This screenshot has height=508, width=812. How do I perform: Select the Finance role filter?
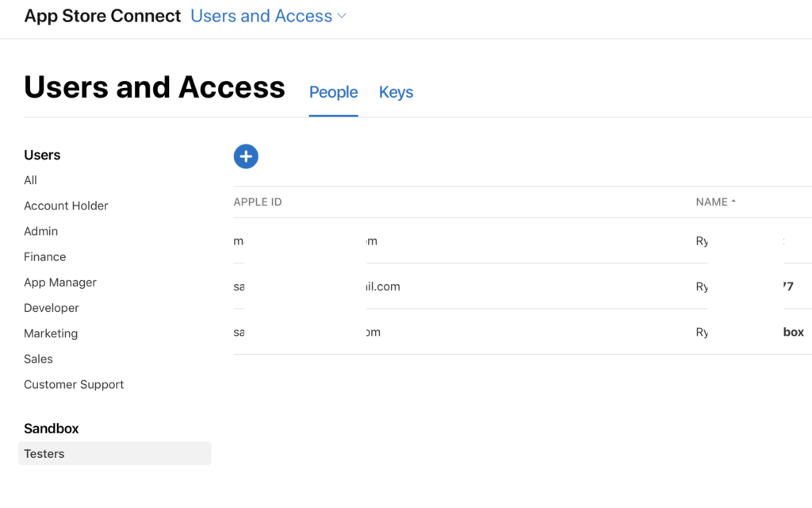click(45, 256)
